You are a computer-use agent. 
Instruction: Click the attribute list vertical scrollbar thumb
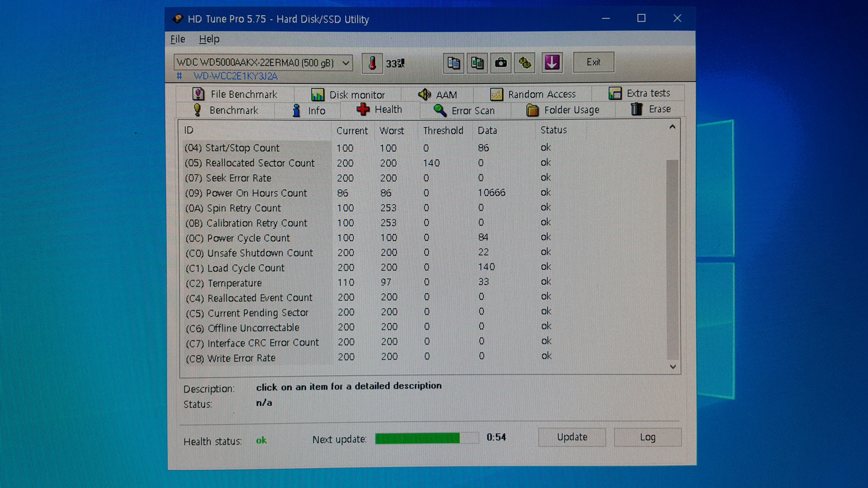(x=672, y=259)
